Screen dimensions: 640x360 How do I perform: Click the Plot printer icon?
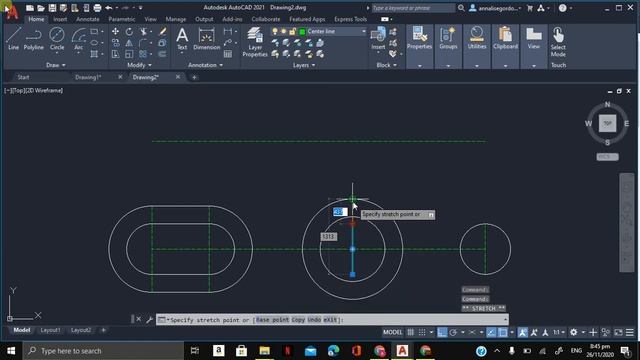click(x=97, y=8)
